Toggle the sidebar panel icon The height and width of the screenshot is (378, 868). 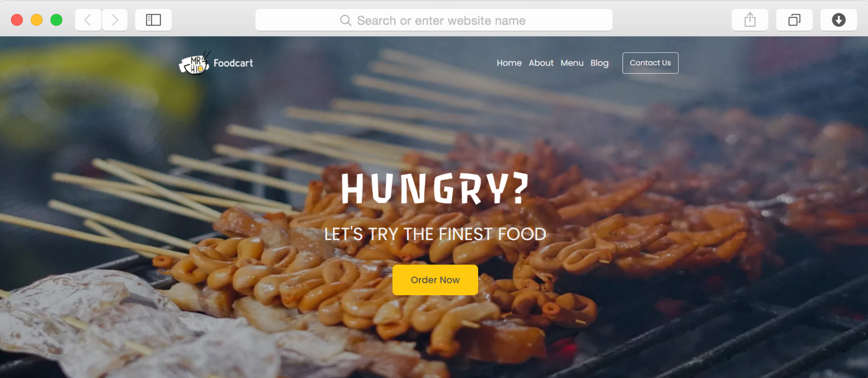pos(153,20)
